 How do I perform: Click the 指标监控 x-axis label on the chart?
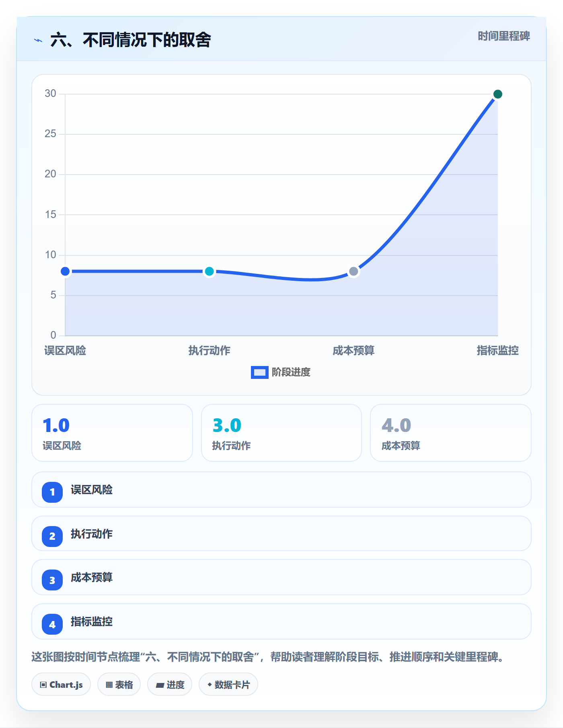(x=497, y=351)
